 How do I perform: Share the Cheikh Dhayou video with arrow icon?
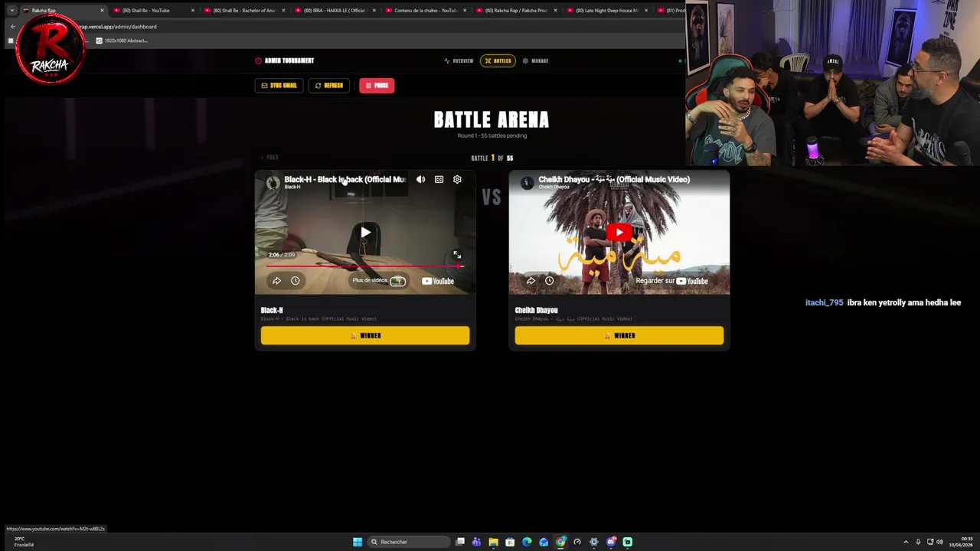pyautogui.click(x=531, y=281)
